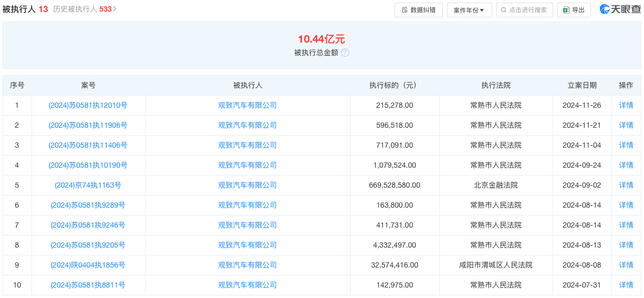644x298 pixels.
Task: Open case (2024)苏0581执12010号 link
Action: pos(88,105)
